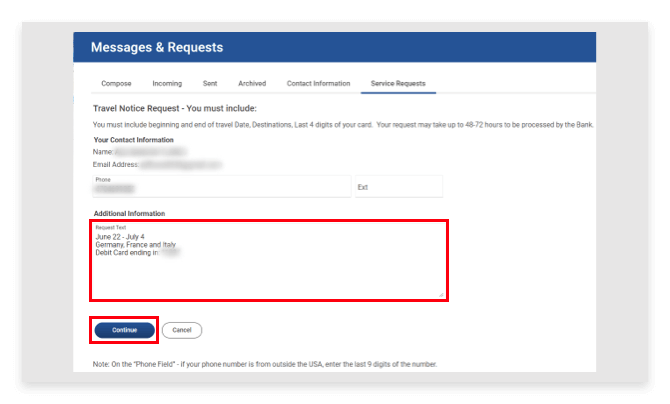This screenshot has height=404, width=670.
Task: Switch to the Incoming tab
Action: tap(167, 83)
